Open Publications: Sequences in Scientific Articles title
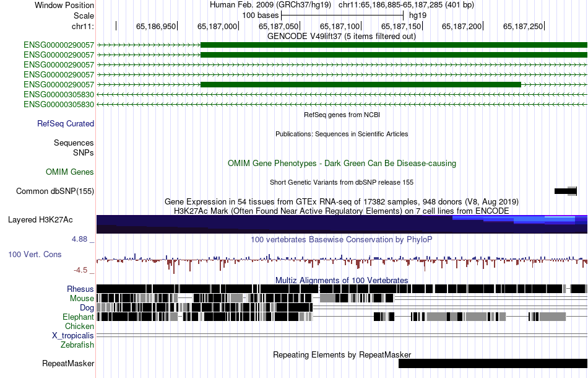Image resolution: width=588 pixels, height=378 pixels. [342, 134]
